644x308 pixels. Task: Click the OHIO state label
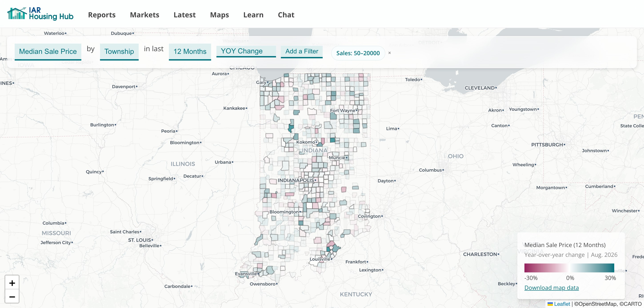(x=456, y=156)
